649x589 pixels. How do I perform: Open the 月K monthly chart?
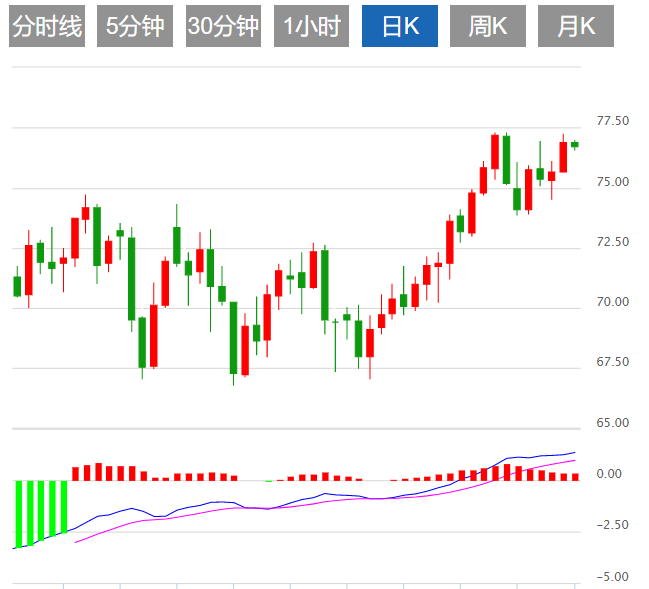(x=576, y=27)
